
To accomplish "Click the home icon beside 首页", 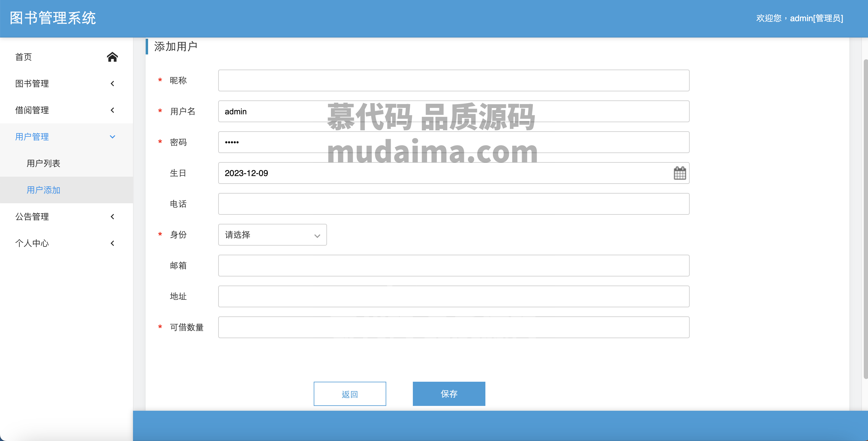I will (x=112, y=57).
